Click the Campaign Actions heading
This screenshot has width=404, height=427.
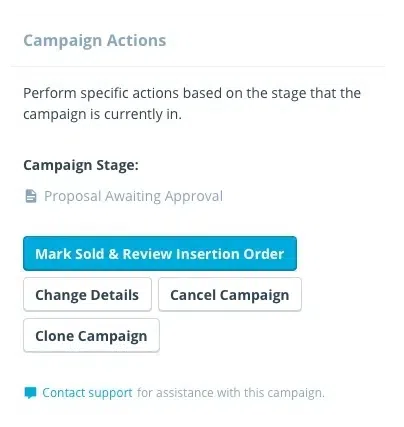(x=95, y=41)
